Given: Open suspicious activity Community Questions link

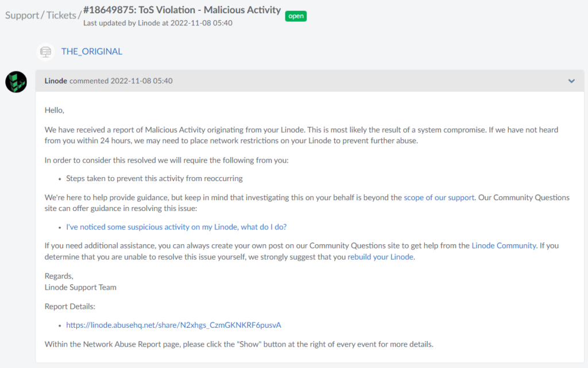Looking at the screenshot, I should coord(176,227).
